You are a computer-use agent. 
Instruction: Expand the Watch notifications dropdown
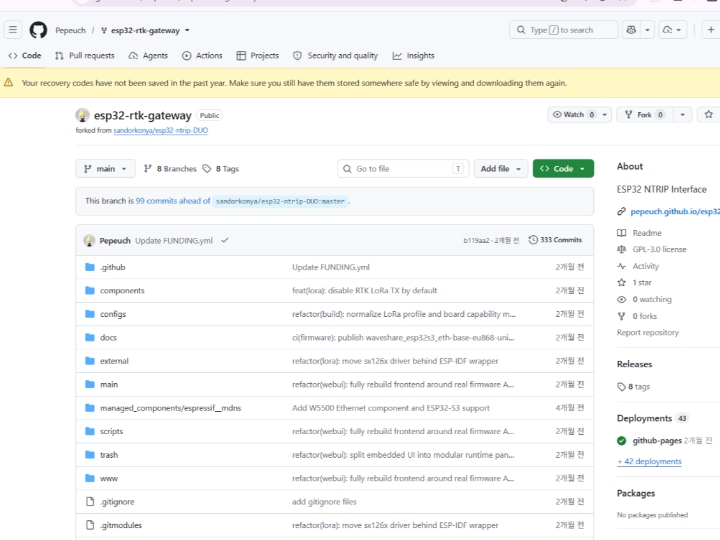tap(605, 115)
